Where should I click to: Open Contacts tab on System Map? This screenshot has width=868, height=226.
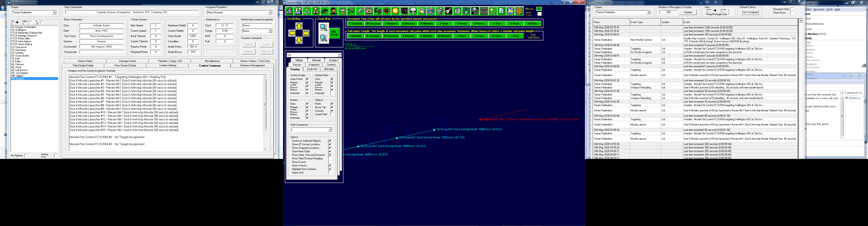pyautogui.click(x=331, y=65)
